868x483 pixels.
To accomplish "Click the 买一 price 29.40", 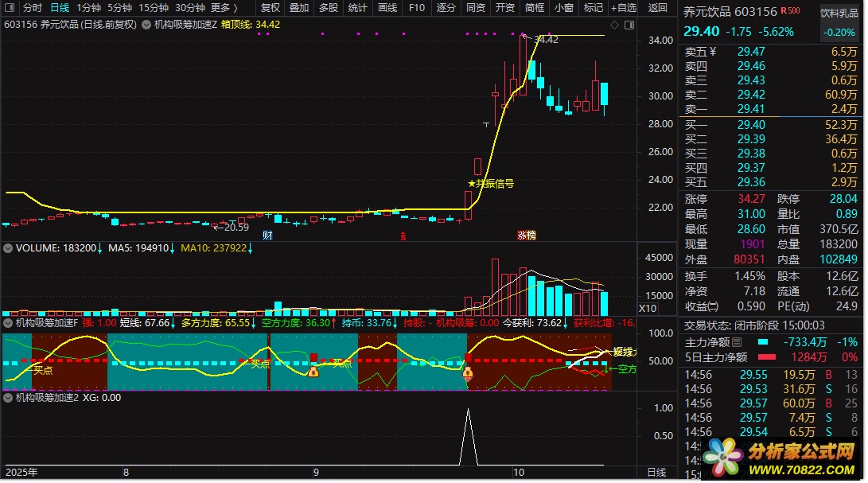I will tap(750, 125).
